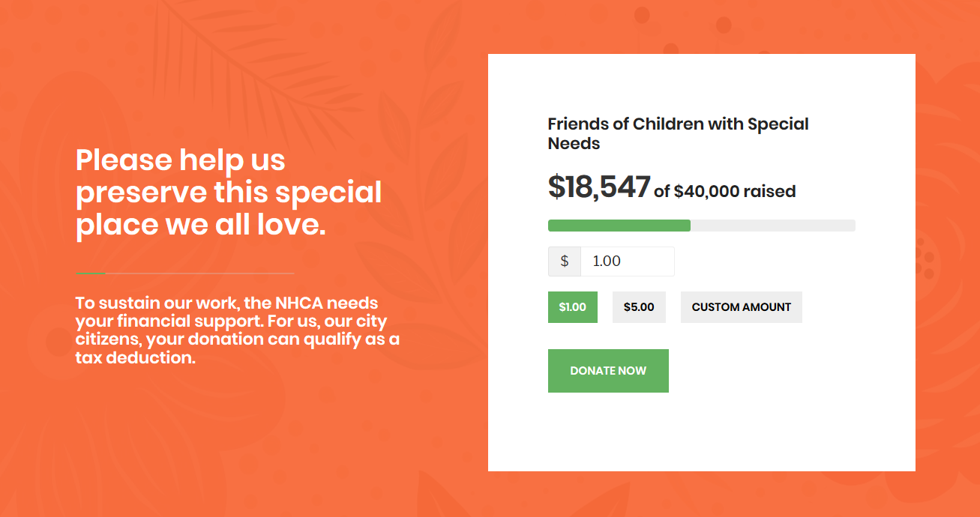Click the thin divider line under the headline

tap(184, 273)
